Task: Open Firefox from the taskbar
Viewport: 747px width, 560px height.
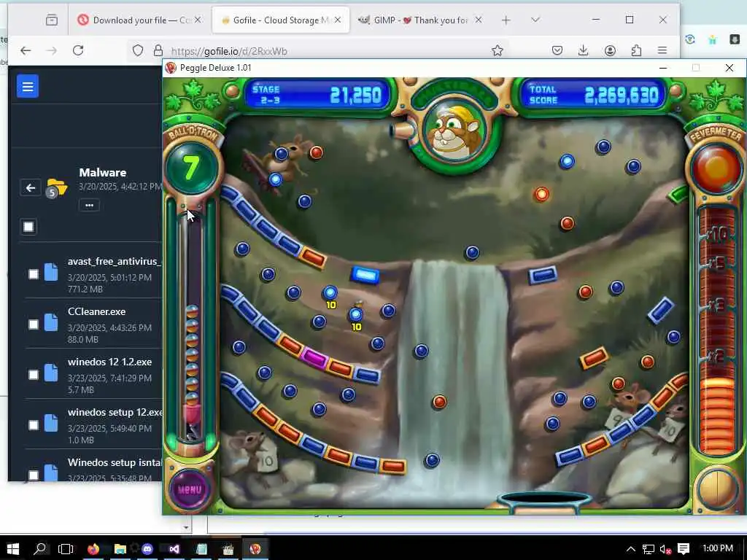Action: point(93,548)
